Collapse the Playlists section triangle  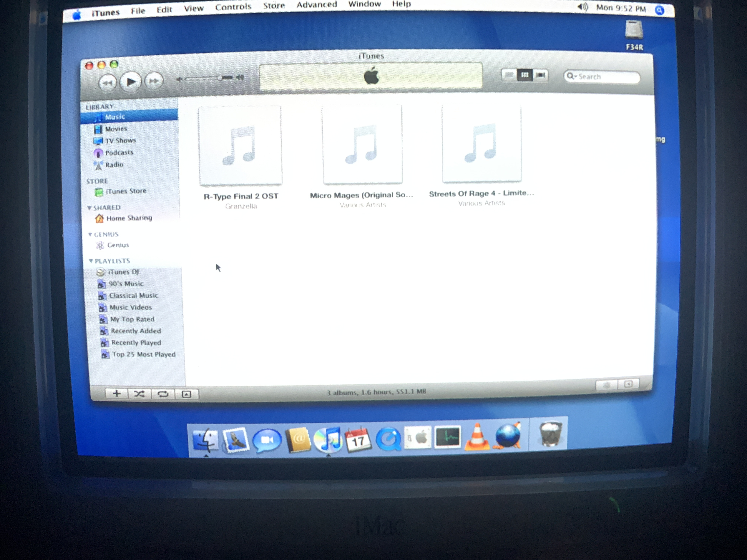coord(91,261)
